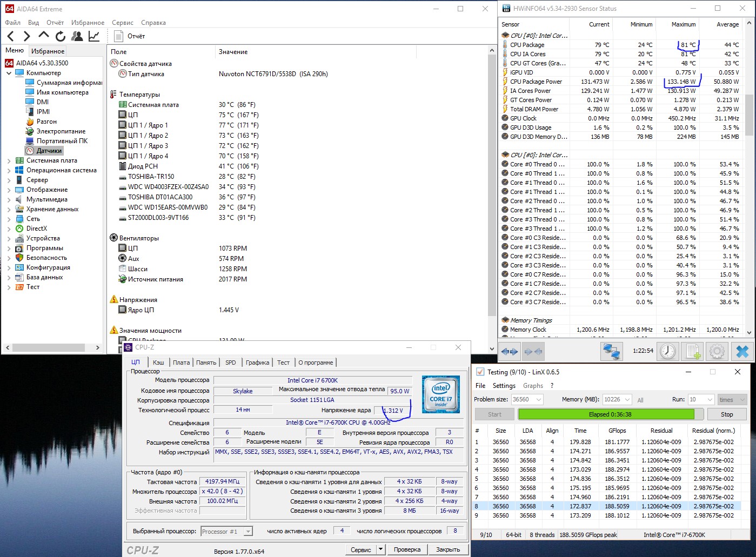Click the AIDA64 refresh toolbar icon

(61, 36)
